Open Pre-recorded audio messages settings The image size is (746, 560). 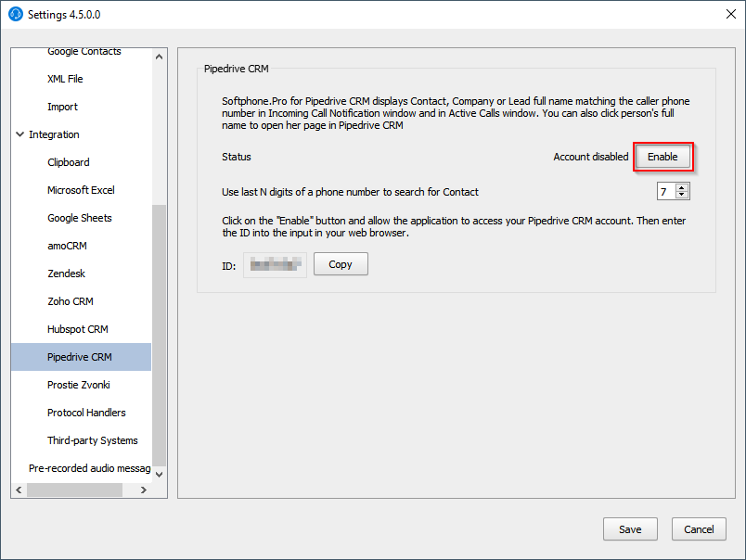[87, 468]
